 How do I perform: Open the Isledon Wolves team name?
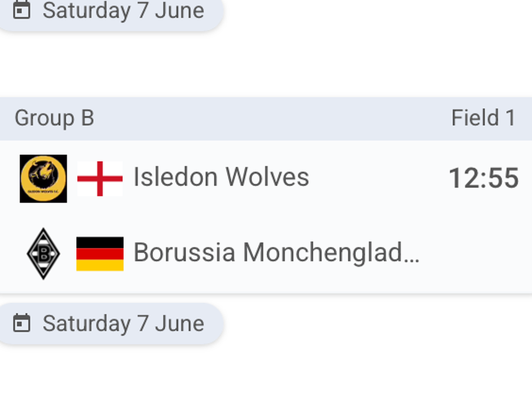(221, 177)
